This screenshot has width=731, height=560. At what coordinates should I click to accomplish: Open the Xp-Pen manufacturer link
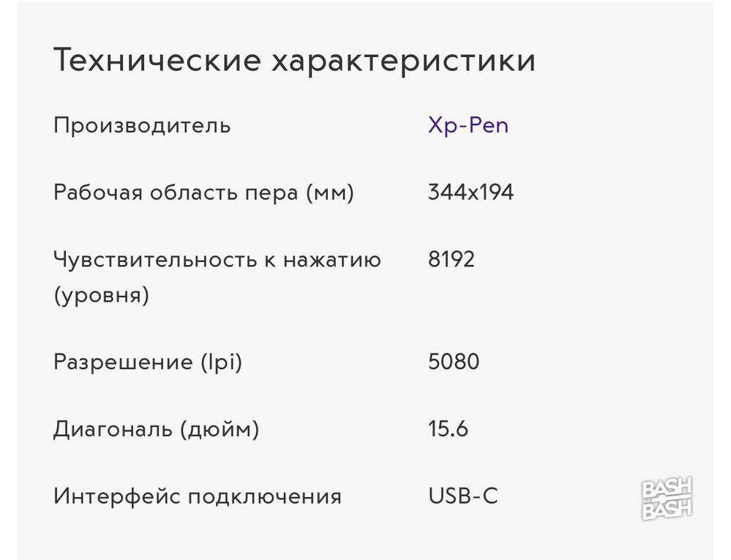point(468,125)
